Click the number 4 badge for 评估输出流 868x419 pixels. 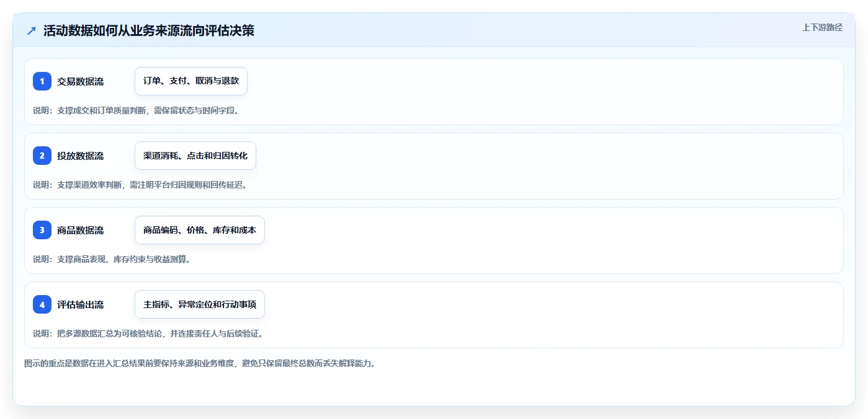click(x=42, y=304)
